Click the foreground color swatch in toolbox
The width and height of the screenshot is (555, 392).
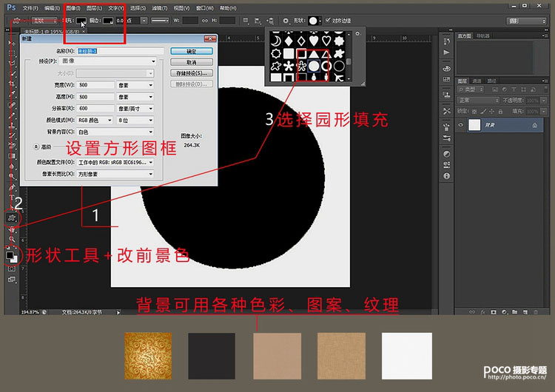pyautogui.click(x=10, y=255)
